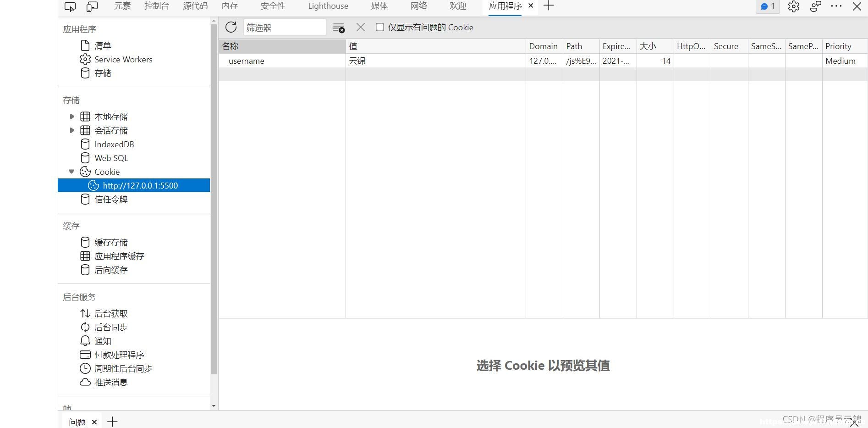868x428 pixels.
Task: Switch to the 安全性 tab
Action: pos(273,6)
